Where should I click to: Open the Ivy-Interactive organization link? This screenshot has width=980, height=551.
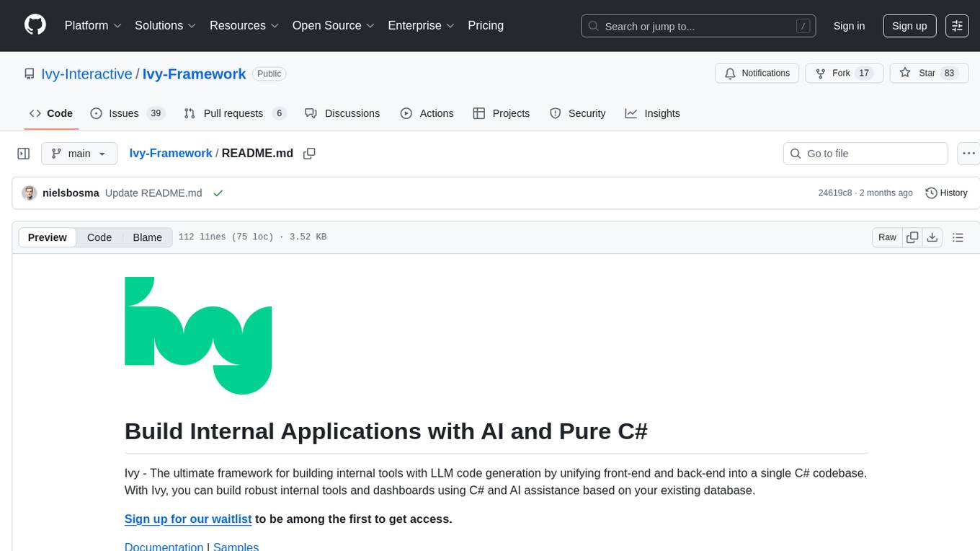click(87, 74)
